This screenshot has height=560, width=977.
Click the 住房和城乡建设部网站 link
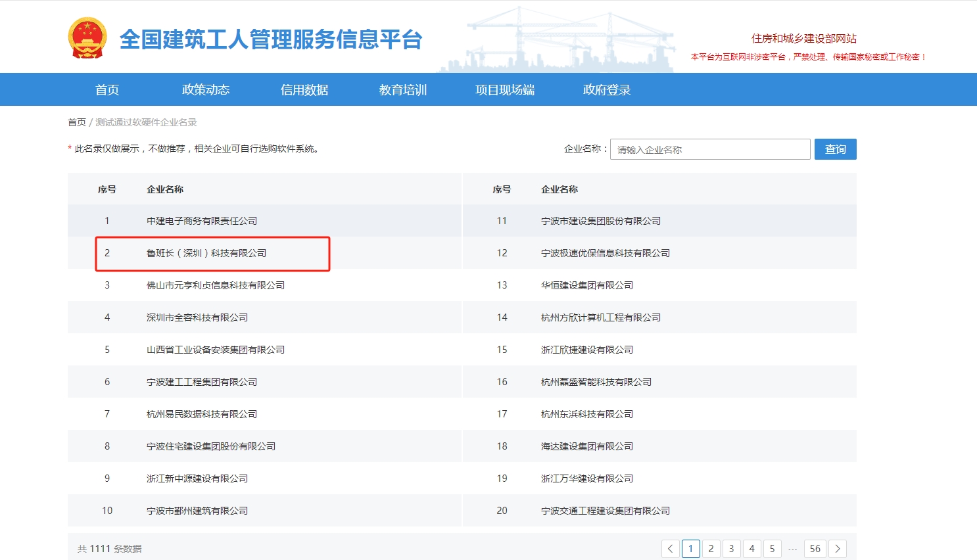click(x=805, y=37)
